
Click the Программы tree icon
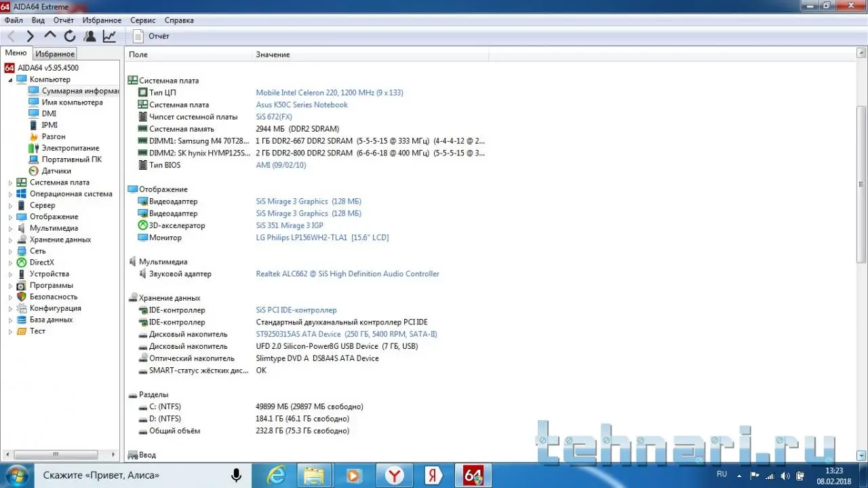[x=22, y=285]
